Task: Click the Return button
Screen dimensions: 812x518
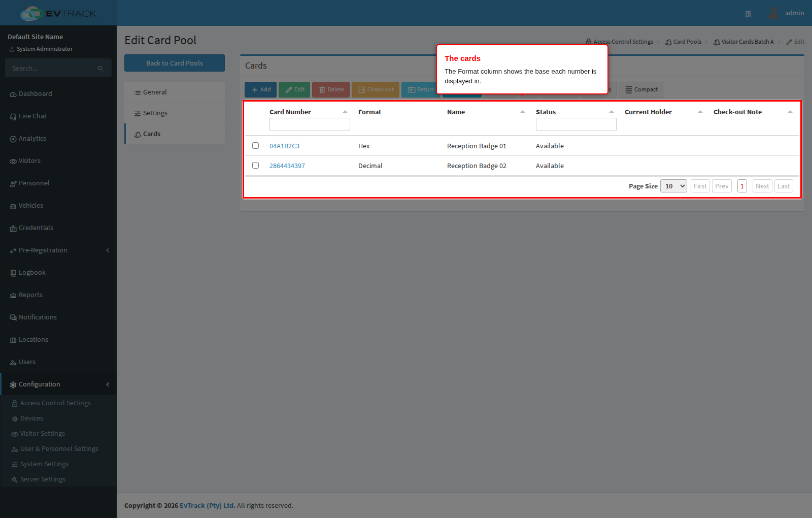Action: click(421, 90)
